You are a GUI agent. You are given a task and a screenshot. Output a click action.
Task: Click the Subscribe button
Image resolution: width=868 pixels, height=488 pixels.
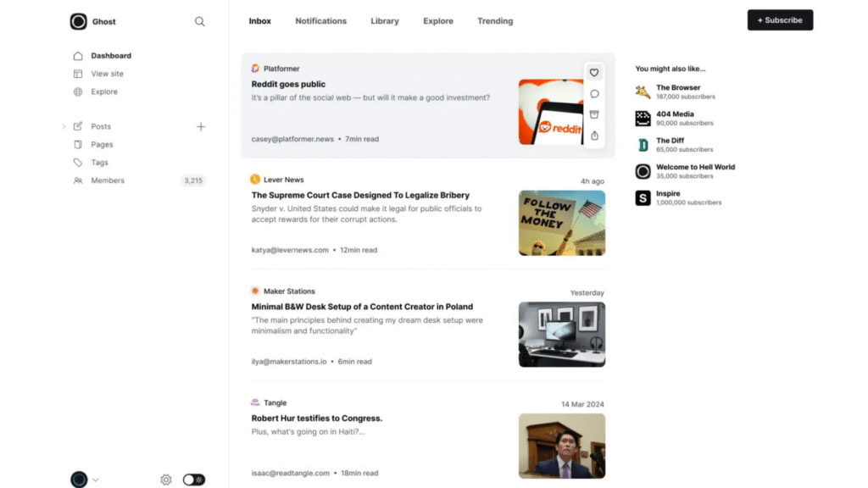click(x=780, y=20)
